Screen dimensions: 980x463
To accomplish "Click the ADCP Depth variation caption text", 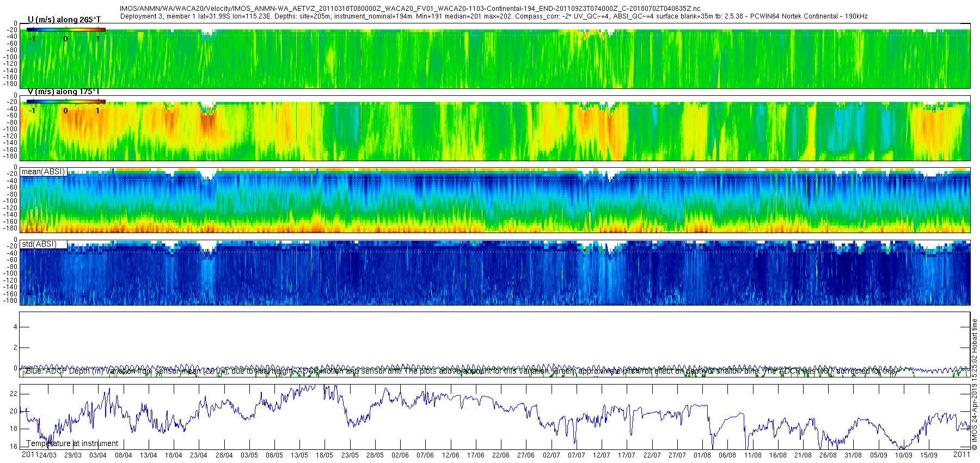I will (460, 371).
